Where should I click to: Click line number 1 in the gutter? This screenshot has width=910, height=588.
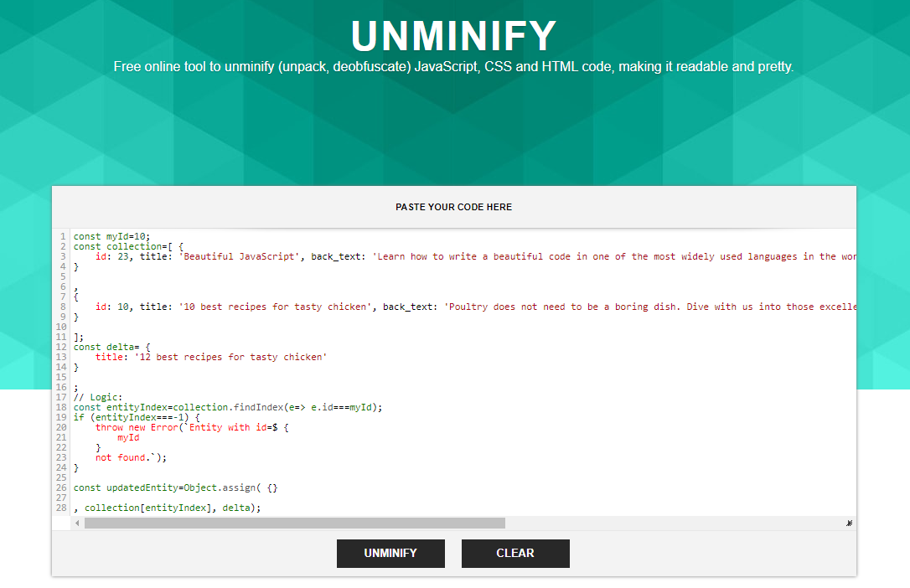coord(63,236)
